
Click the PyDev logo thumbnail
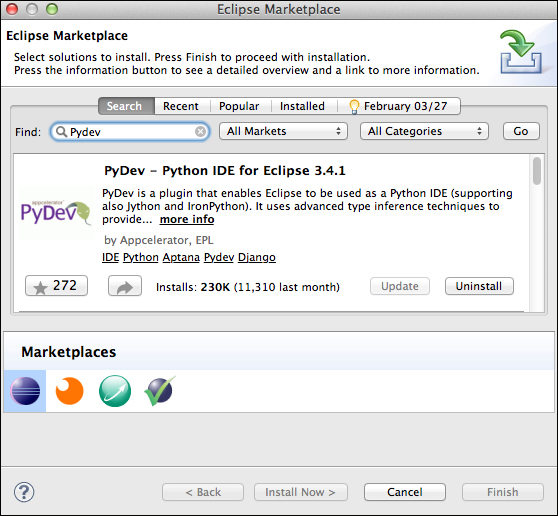tap(56, 213)
